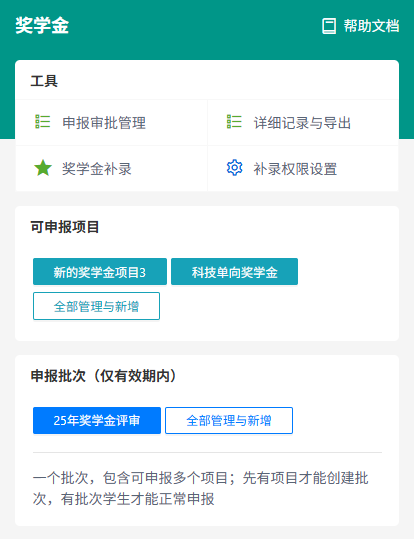414x539 pixels.
Task: Open 补录权限设置 text entry
Action: coord(295,169)
